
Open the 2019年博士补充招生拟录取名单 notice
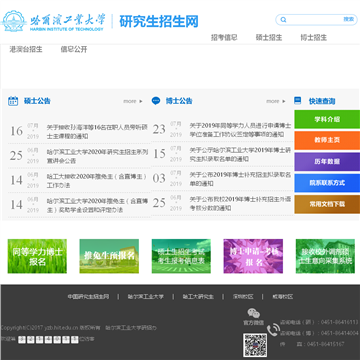point(240,179)
